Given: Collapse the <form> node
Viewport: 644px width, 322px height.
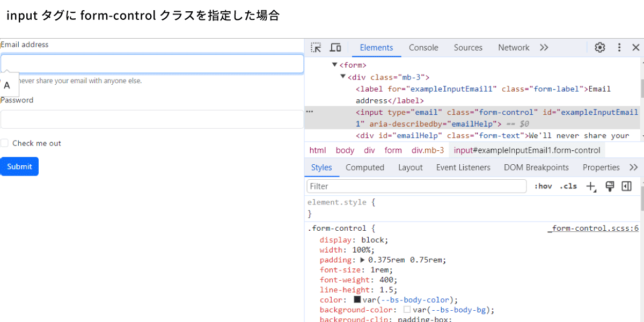Looking at the screenshot, I should pos(335,65).
